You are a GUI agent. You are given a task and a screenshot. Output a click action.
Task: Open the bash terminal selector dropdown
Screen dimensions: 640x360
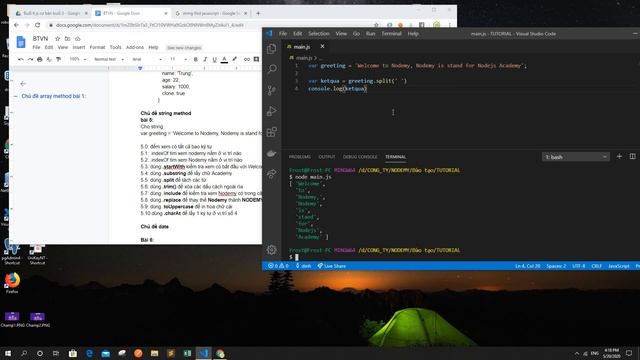[x=576, y=157]
